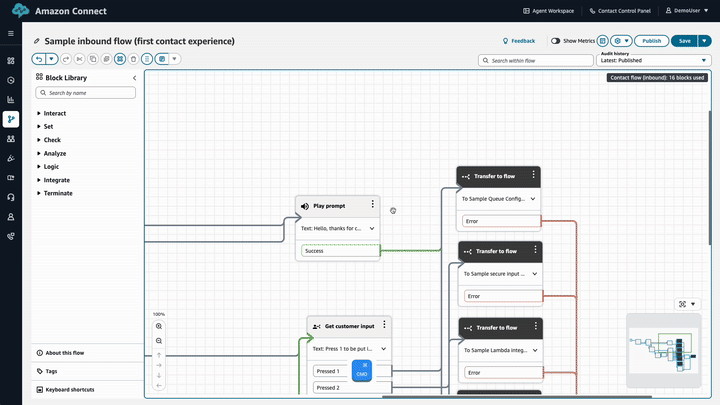The height and width of the screenshot is (405, 720).
Task: Click the delete trash can icon
Action: 133,59
